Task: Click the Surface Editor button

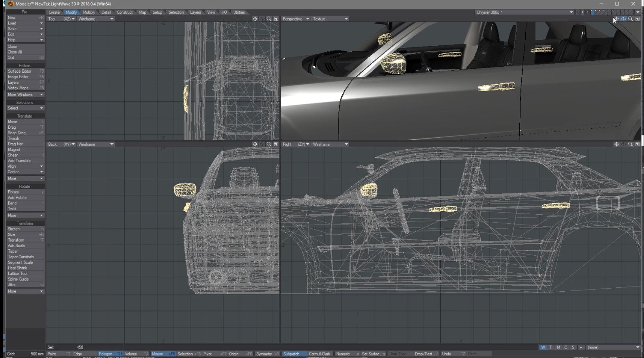Action: click(x=20, y=71)
